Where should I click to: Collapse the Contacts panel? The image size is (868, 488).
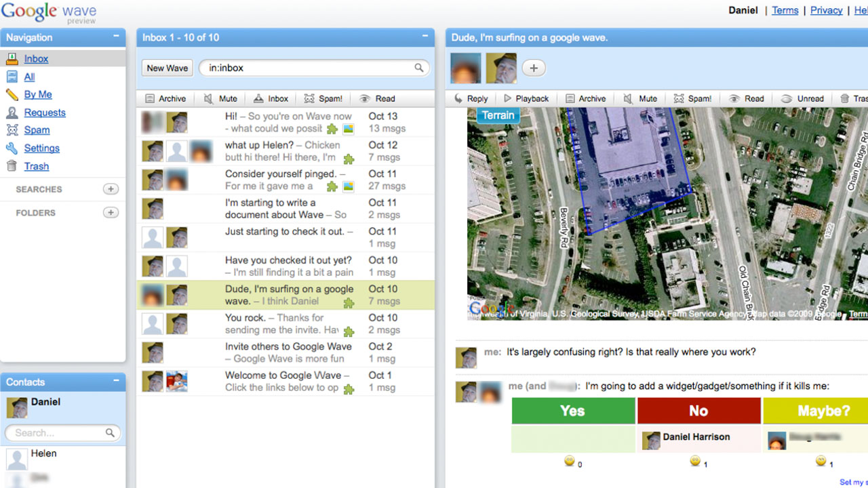(x=116, y=382)
